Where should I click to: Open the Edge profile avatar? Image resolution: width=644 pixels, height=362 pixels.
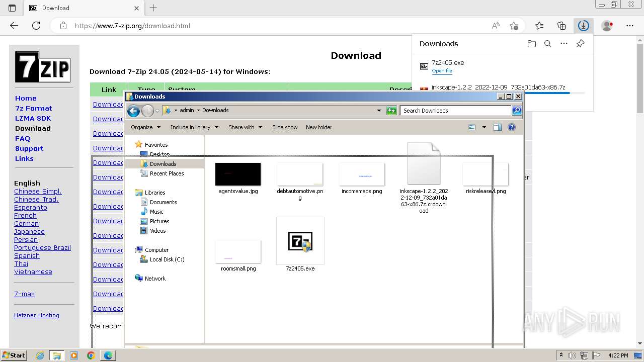(607, 26)
